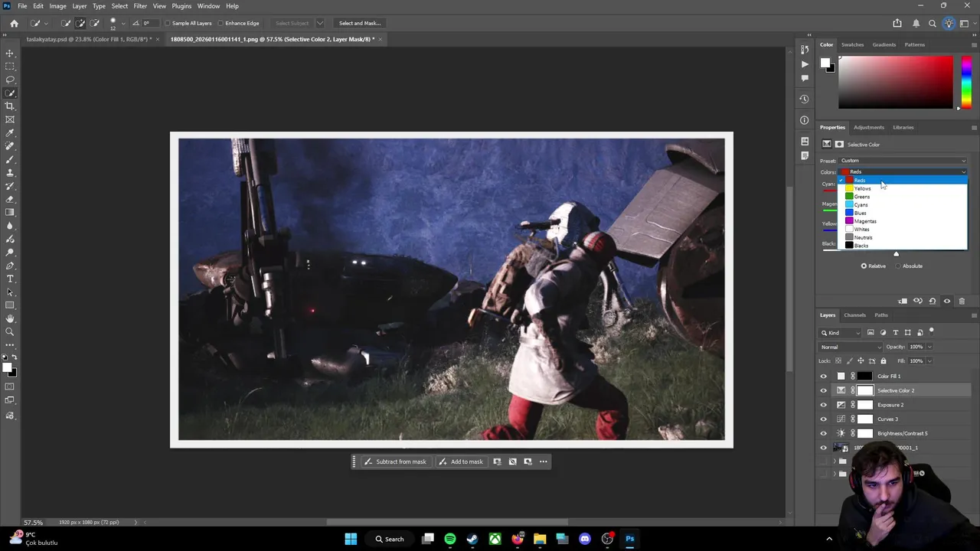Viewport: 980px width, 551px height.
Task: Select the Rectangular Marquee tool
Action: tap(10, 67)
